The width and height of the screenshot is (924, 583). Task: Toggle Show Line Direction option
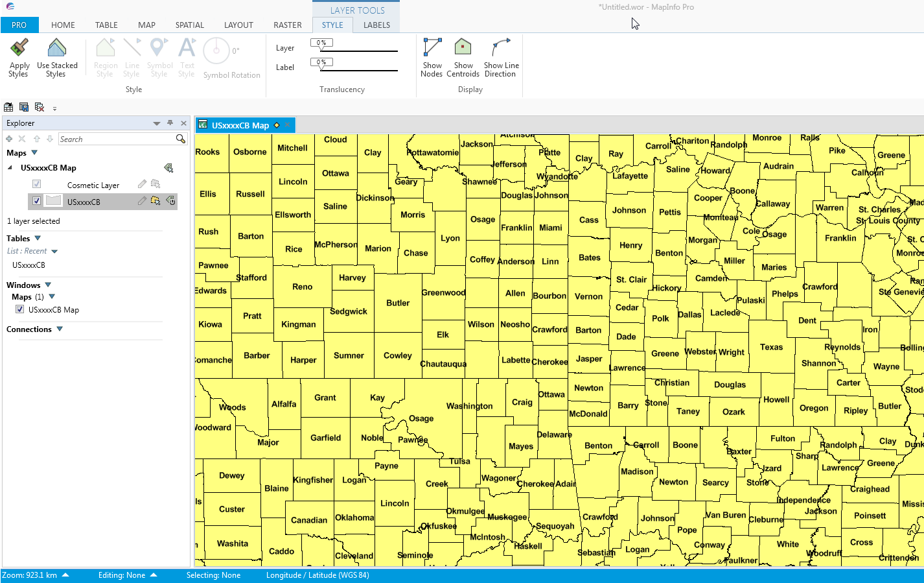[501, 57]
